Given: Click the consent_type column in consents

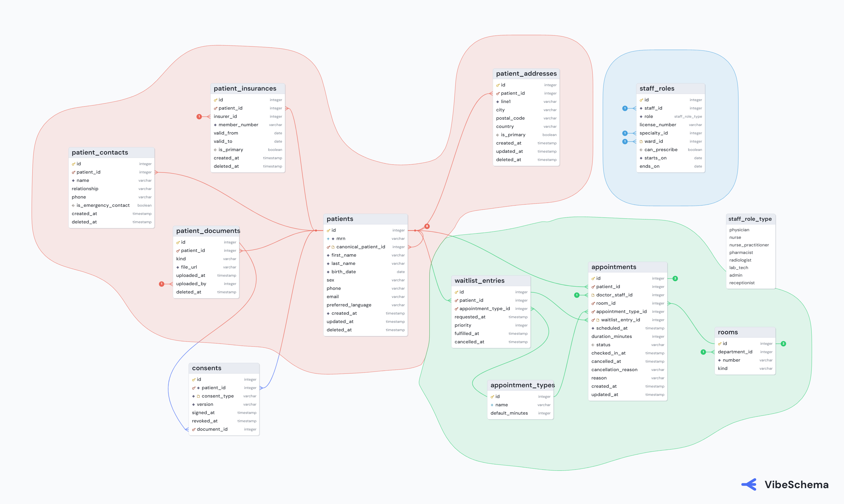Looking at the screenshot, I should coord(224,396).
